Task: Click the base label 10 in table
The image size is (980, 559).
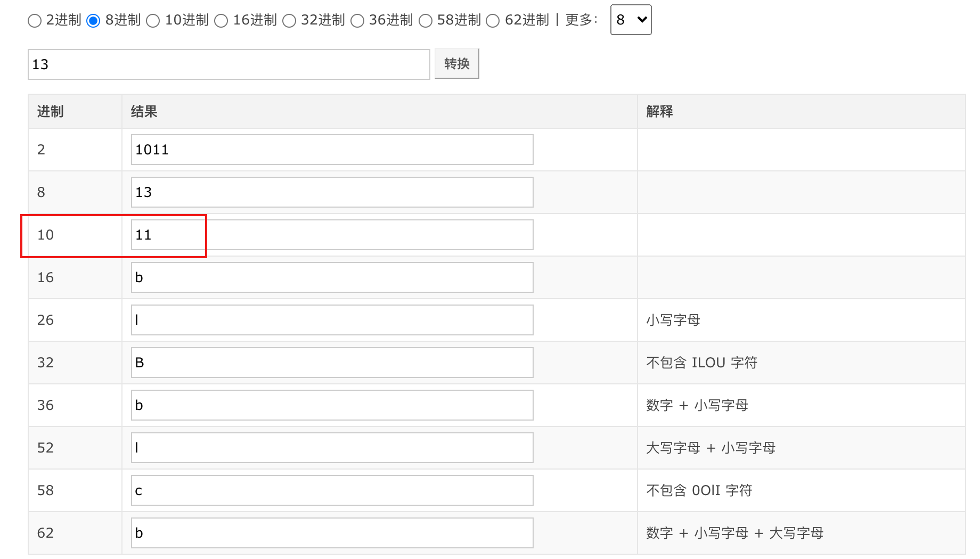Action: tap(45, 235)
